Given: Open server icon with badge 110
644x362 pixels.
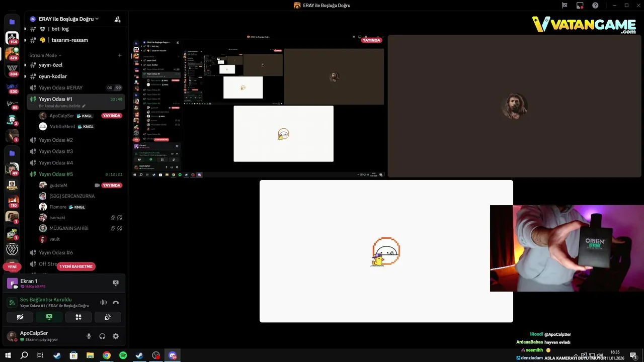Looking at the screenshot, I should pyautogui.click(x=12, y=202).
